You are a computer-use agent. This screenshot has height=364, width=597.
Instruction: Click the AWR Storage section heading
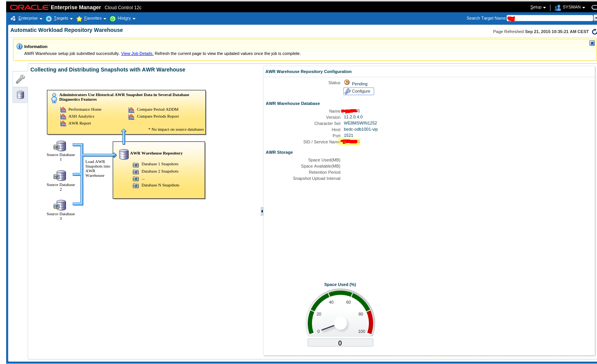279,152
